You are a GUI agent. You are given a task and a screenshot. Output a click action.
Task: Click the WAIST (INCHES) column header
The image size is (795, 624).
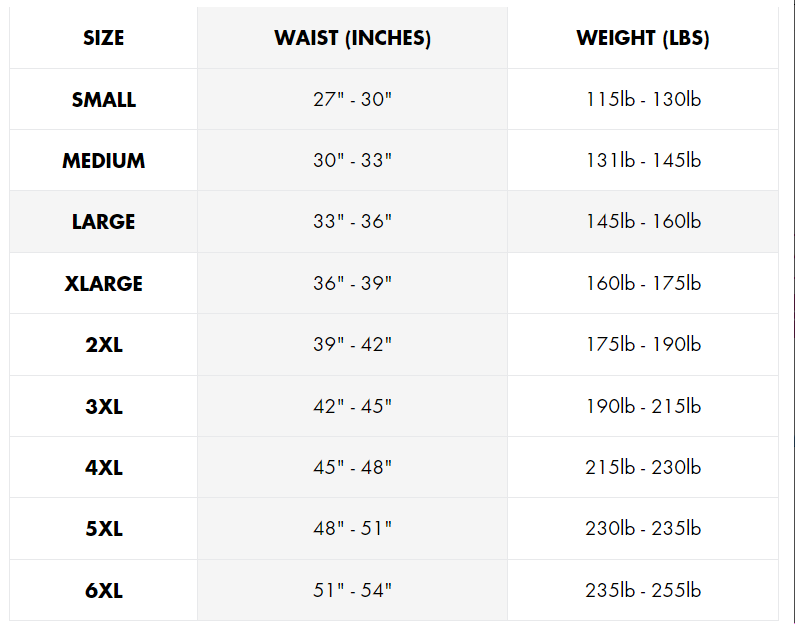(x=352, y=39)
